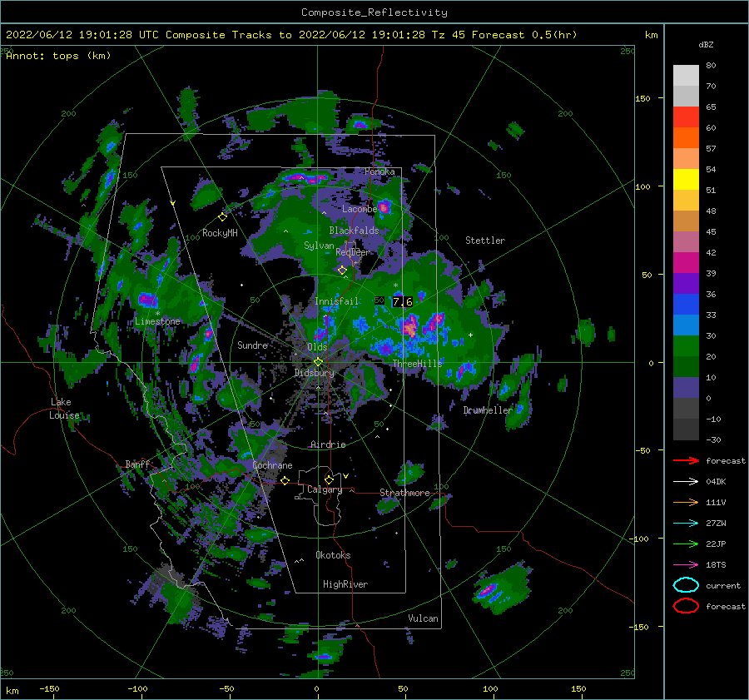Select the light grey 80 dBZ swatch

pos(686,75)
